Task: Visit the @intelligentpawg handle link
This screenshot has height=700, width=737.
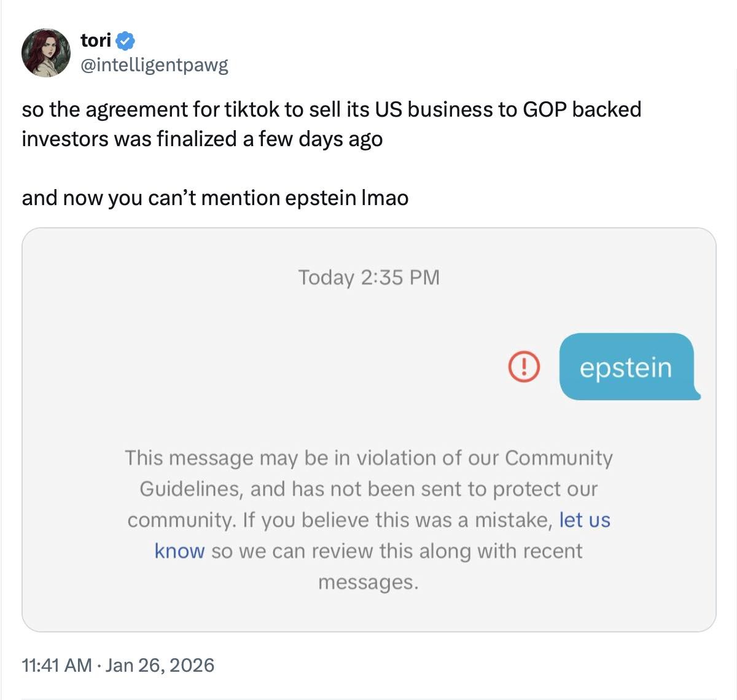Action: point(154,64)
